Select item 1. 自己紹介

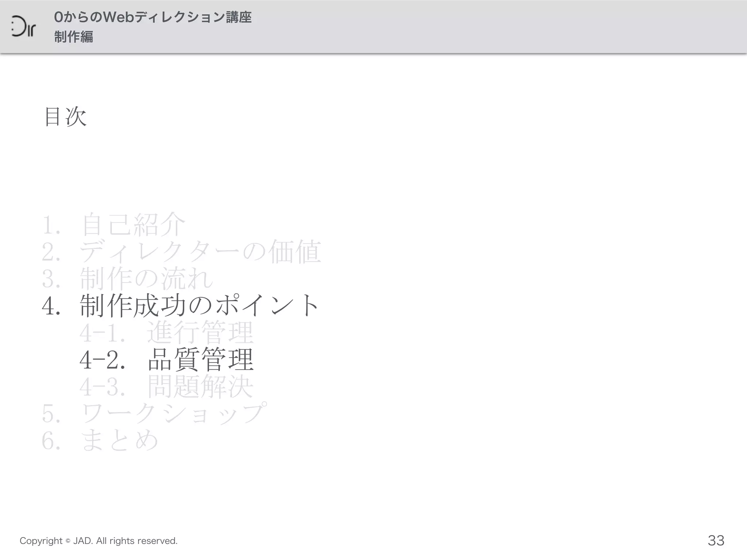point(114,225)
